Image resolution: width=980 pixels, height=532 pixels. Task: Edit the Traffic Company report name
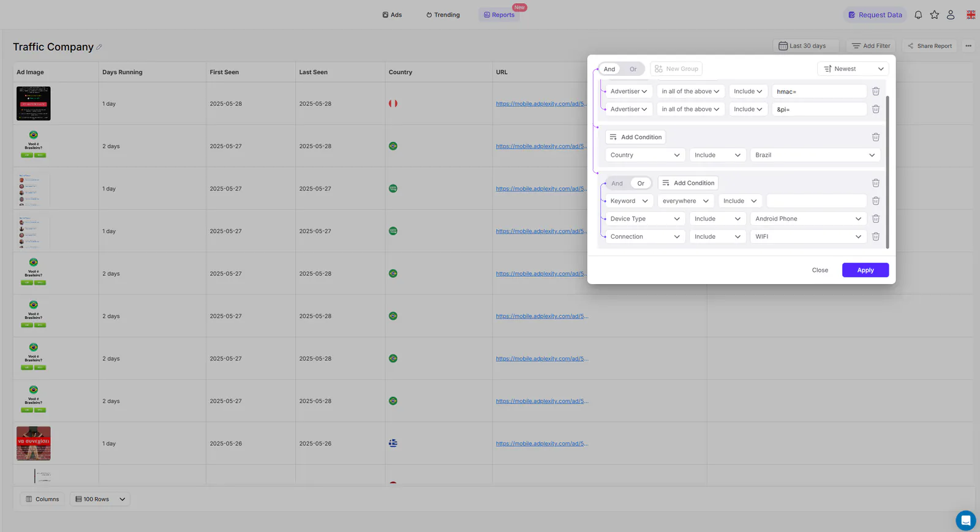click(99, 47)
